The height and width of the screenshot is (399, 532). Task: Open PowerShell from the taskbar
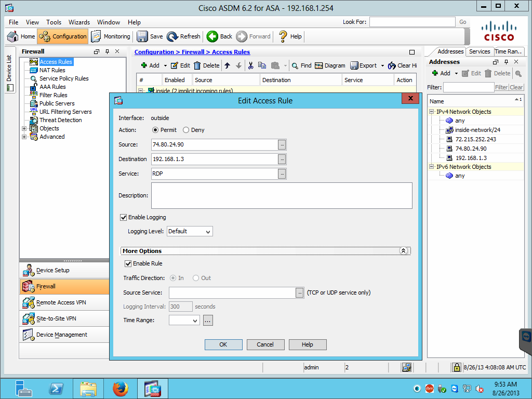[56, 389]
